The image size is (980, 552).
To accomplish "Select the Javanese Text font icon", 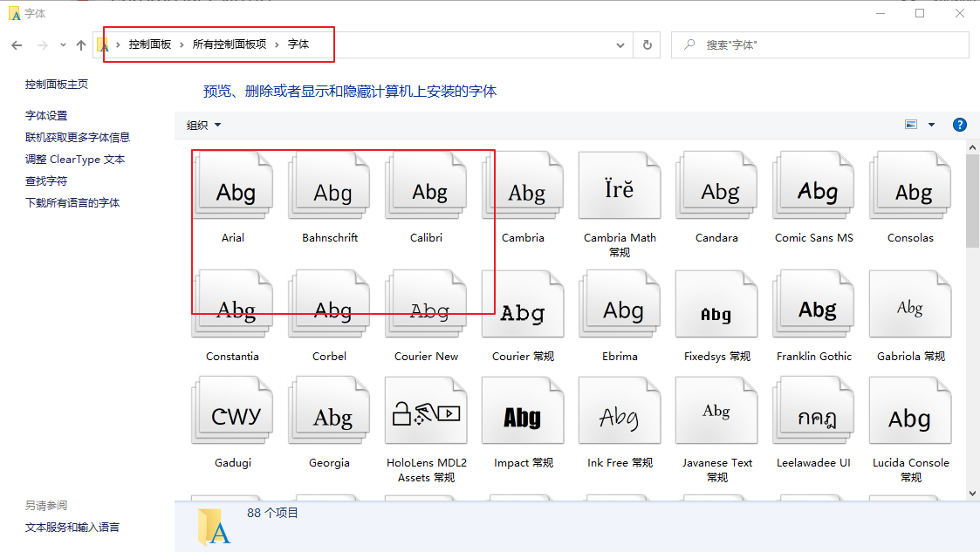I will pos(716,410).
